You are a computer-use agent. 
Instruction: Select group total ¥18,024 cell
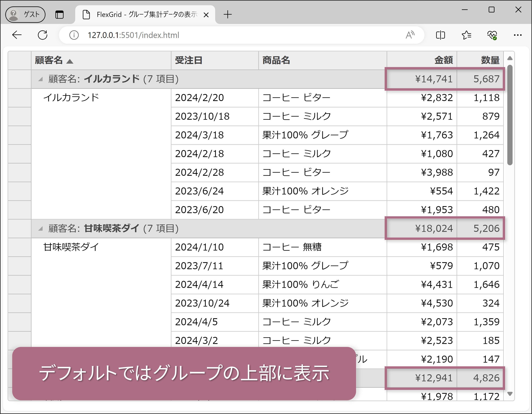pyautogui.click(x=422, y=228)
